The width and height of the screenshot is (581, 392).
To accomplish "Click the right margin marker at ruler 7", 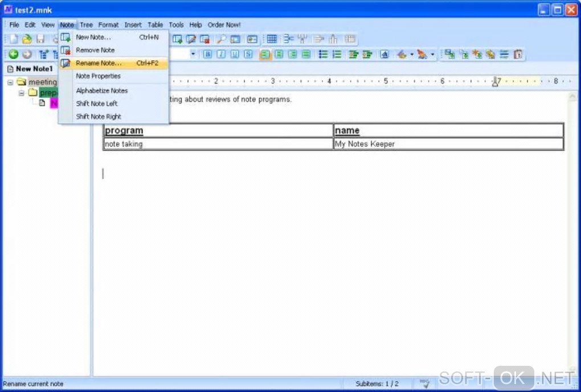I will (x=495, y=82).
